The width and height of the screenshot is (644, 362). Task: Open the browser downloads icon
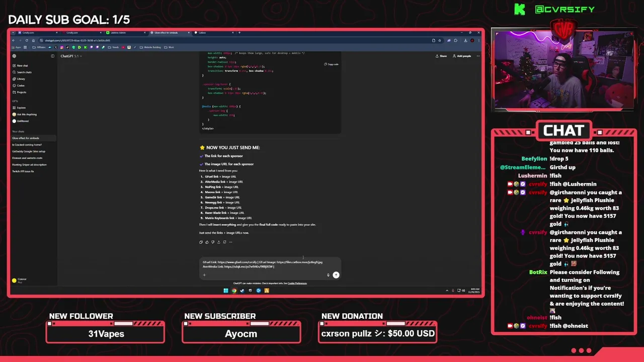click(x=465, y=40)
